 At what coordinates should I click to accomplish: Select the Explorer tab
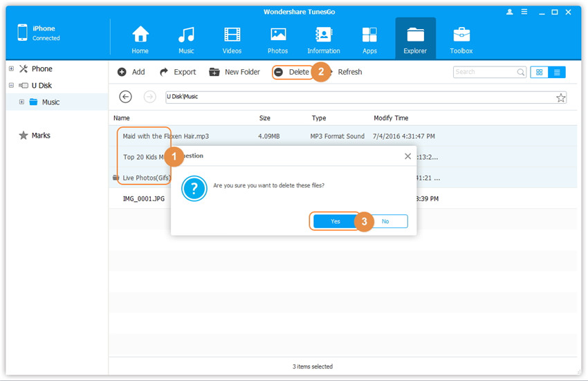tap(415, 39)
